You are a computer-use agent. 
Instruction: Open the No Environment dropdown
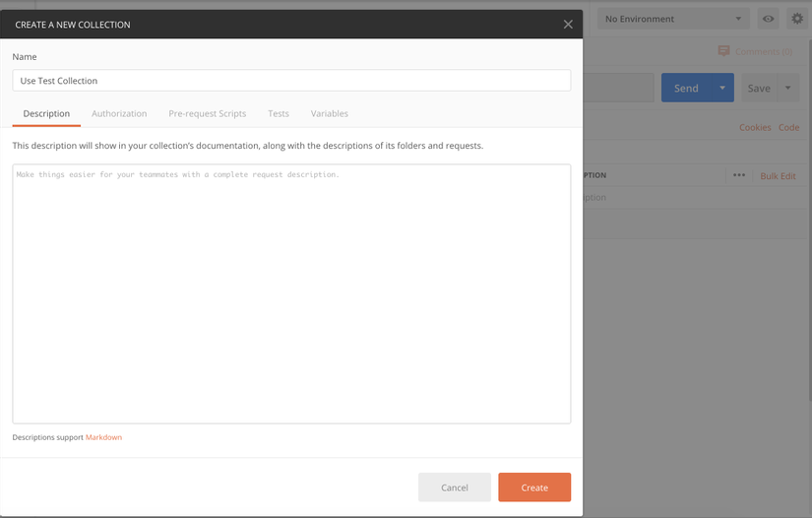(673, 19)
